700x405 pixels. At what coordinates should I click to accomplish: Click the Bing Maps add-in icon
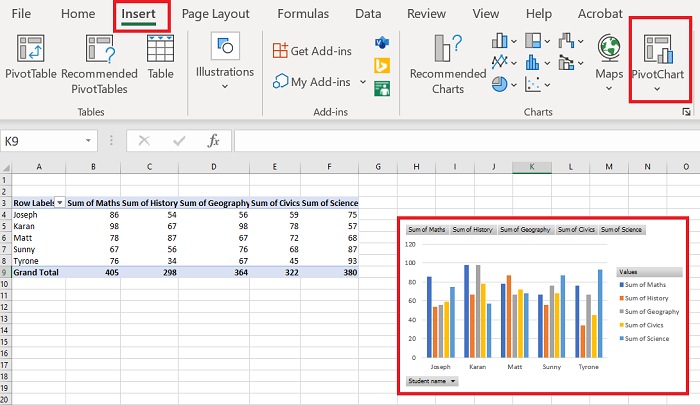[x=381, y=66]
